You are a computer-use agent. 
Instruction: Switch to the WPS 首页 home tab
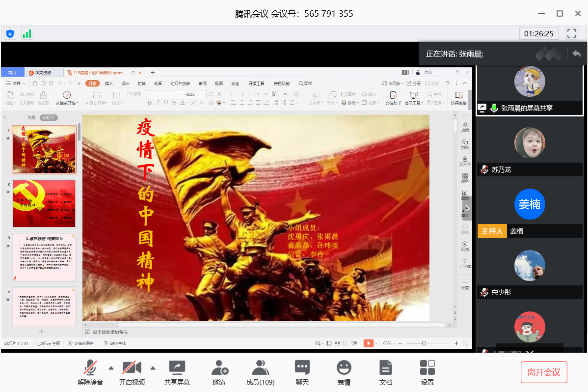click(12, 73)
